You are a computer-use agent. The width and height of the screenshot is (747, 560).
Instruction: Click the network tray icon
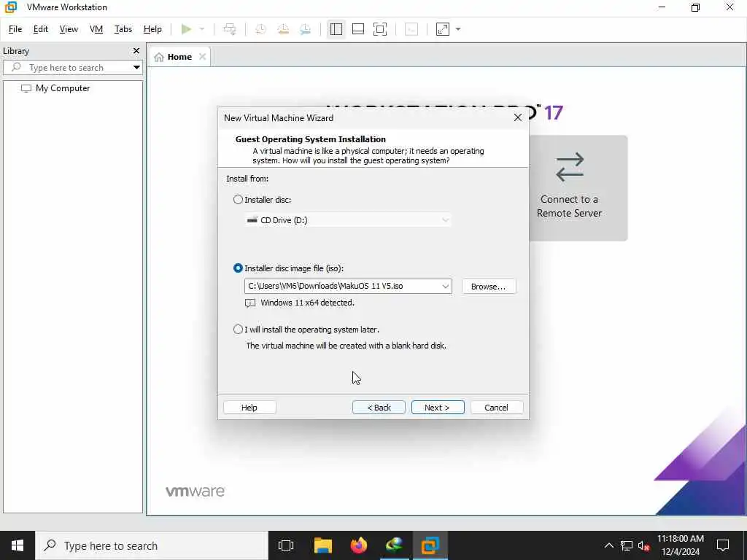coord(626,545)
